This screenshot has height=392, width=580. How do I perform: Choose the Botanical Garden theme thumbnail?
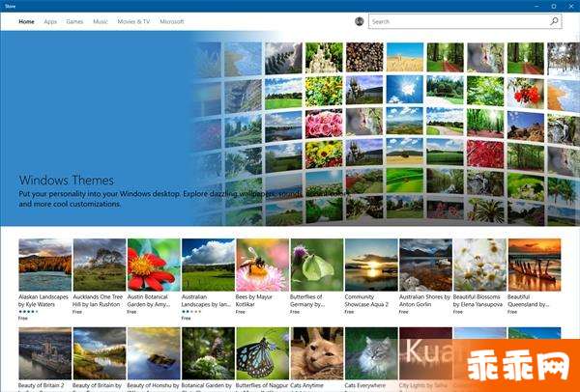208,353
